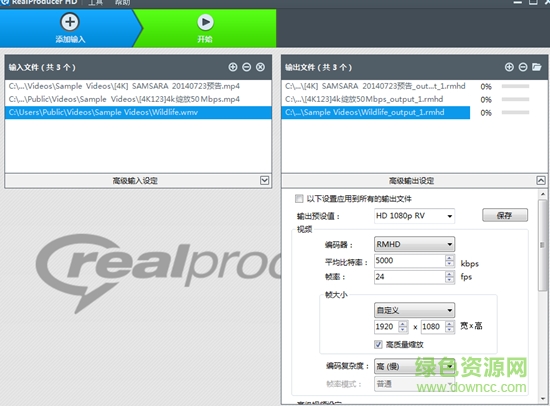Click the Start (开始) play icon
The height and width of the screenshot is (406, 550).
click(205, 22)
